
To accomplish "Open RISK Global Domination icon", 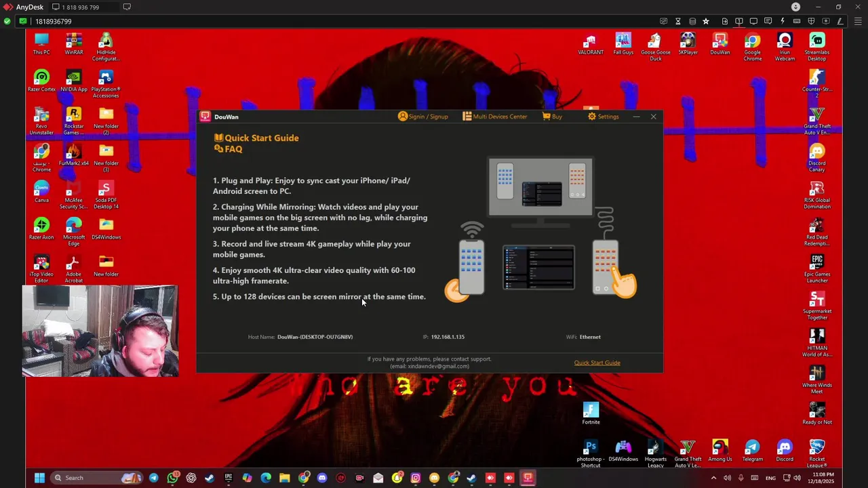I will coord(817,195).
